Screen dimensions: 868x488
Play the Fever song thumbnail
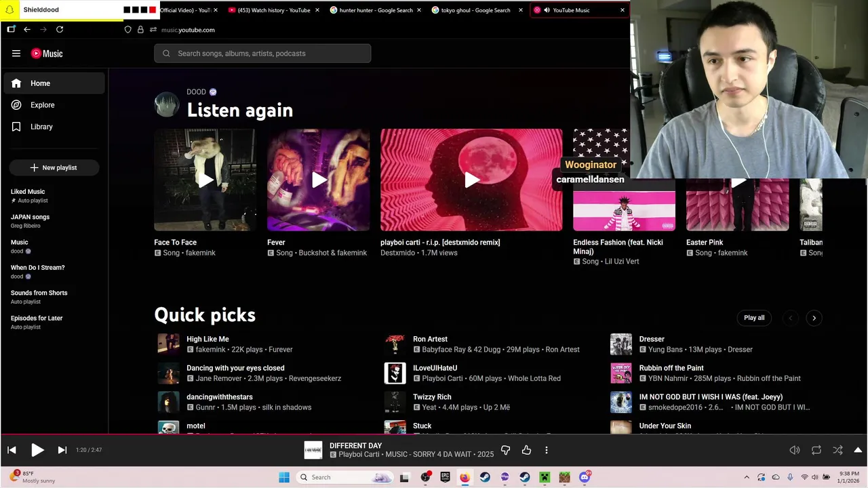click(319, 180)
